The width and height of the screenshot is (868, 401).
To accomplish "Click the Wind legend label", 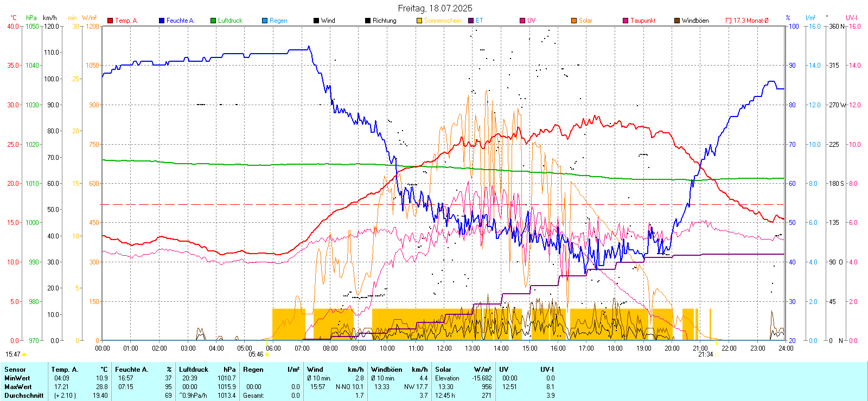I will (328, 21).
